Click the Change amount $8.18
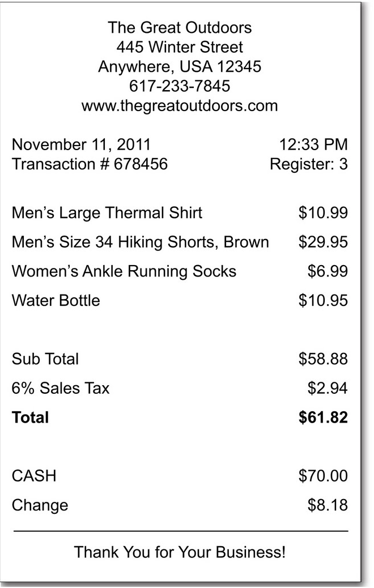This screenshot has width=374, height=588. tap(328, 505)
